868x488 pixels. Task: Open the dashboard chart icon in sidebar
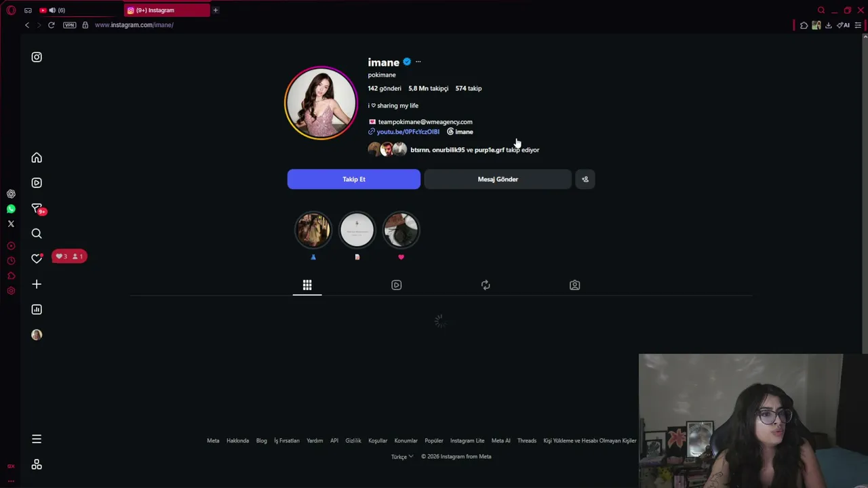37,310
